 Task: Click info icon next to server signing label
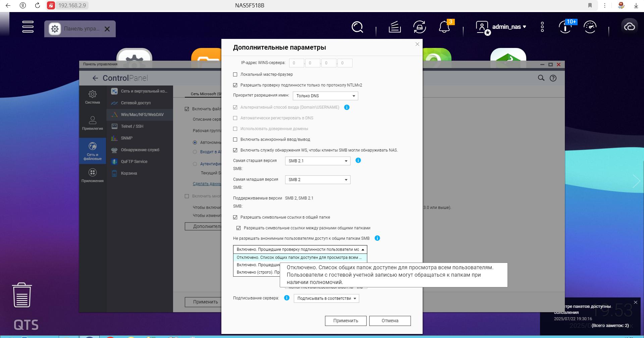(x=287, y=298)
